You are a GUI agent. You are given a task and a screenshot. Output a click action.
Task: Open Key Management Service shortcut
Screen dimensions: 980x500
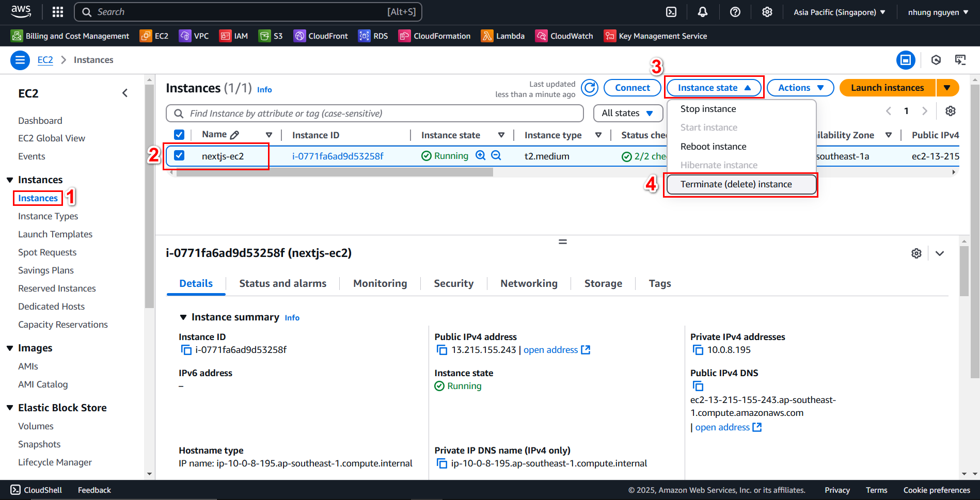(655, 36)
